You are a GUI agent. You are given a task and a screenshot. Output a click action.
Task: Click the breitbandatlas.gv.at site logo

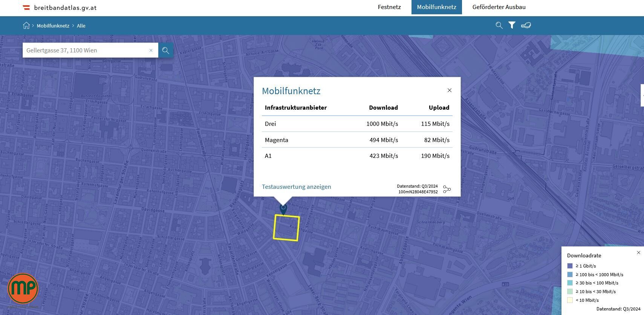pyautogui.click(x=60, y=8)
